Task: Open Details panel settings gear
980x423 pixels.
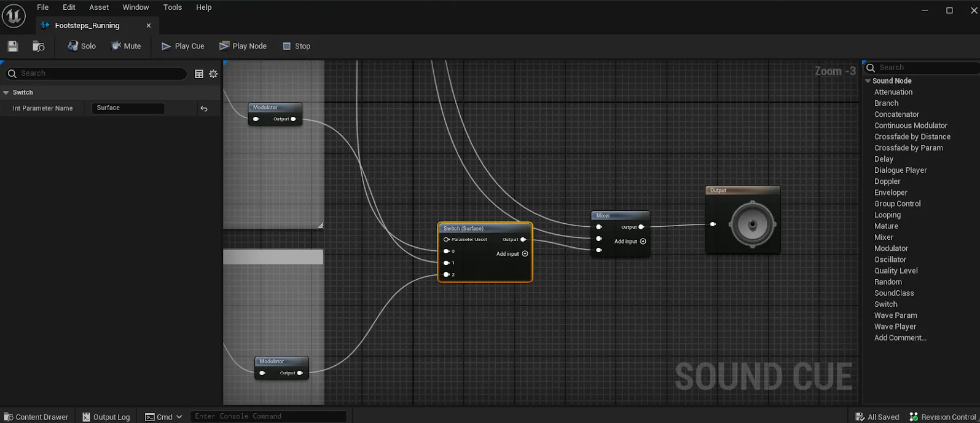Action: (213, 74)
